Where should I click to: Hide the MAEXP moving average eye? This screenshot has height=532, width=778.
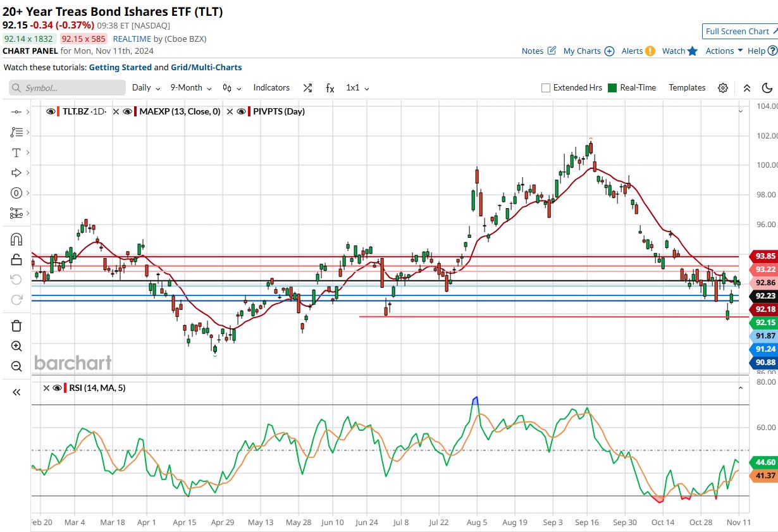pos(127,111)
